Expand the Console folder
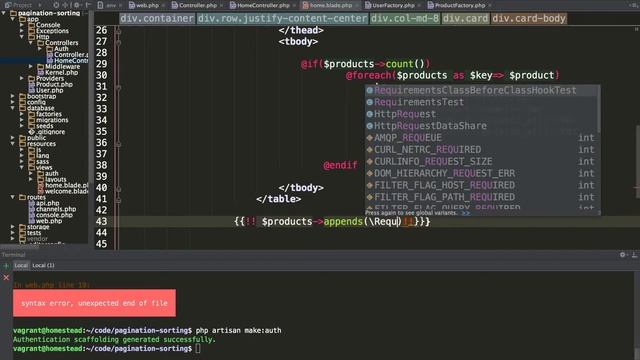Image resolution: width=640 pixels, height=360 pixels. [x=22, y=25]
